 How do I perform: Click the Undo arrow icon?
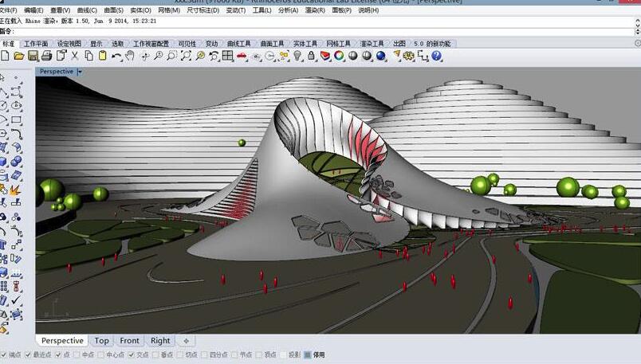(117, 56)
